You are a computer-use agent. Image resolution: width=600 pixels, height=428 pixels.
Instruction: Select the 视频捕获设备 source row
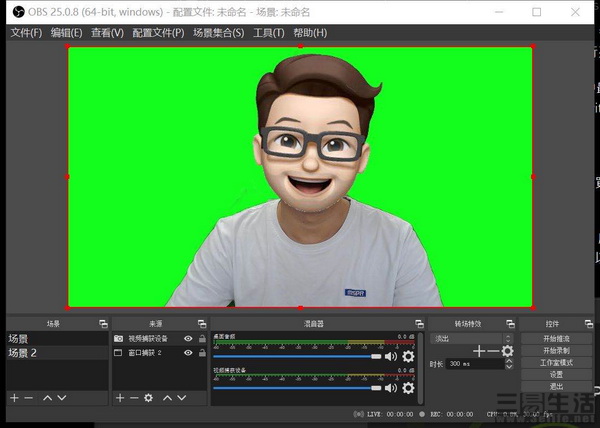point(160,338)
